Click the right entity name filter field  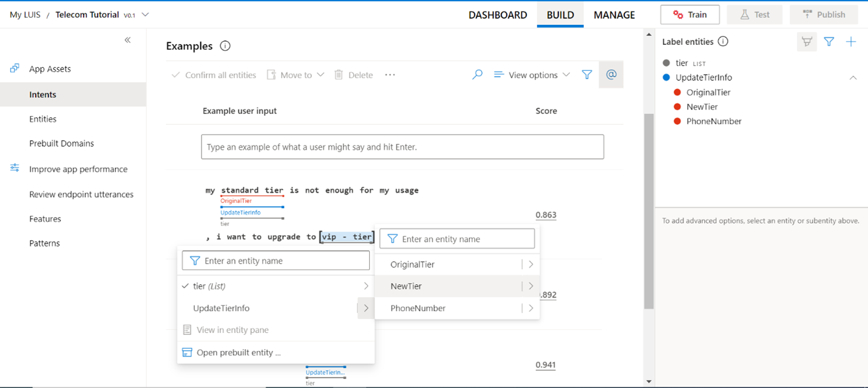point(457,239)
